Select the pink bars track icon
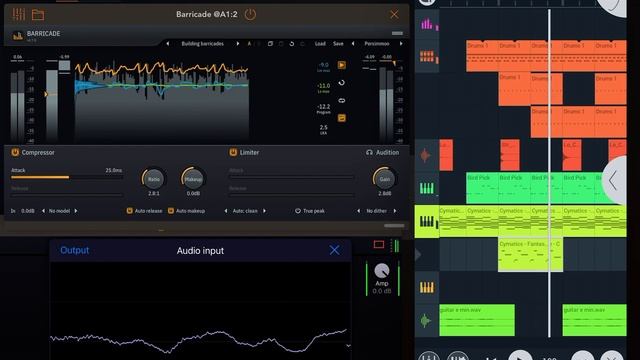The image size is (640, 360). pos(427,24)
